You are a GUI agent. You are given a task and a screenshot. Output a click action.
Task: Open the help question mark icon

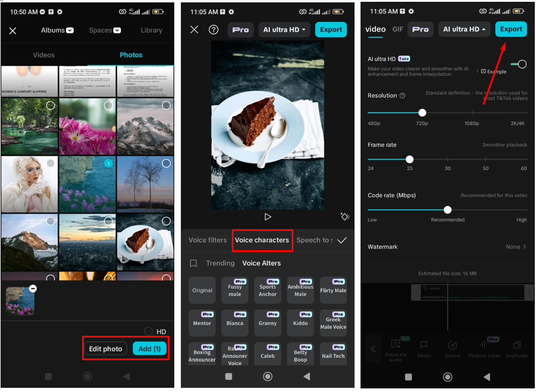click(x=214, y=29)
